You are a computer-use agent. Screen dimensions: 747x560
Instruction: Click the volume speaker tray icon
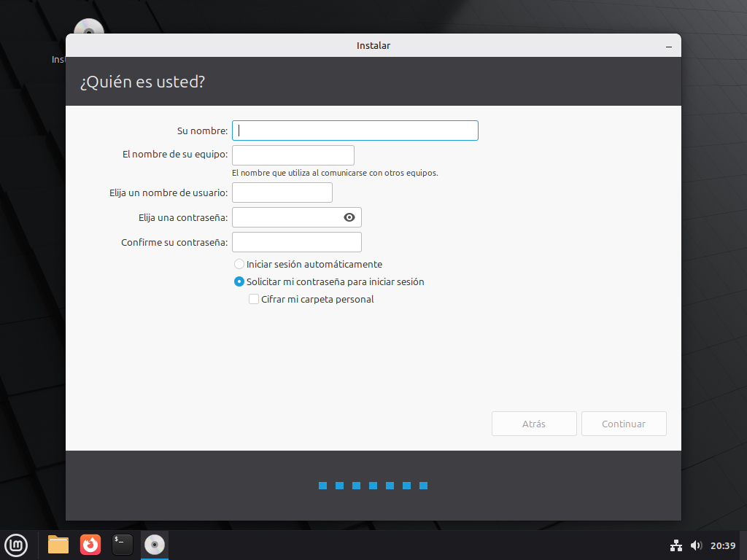696,545
